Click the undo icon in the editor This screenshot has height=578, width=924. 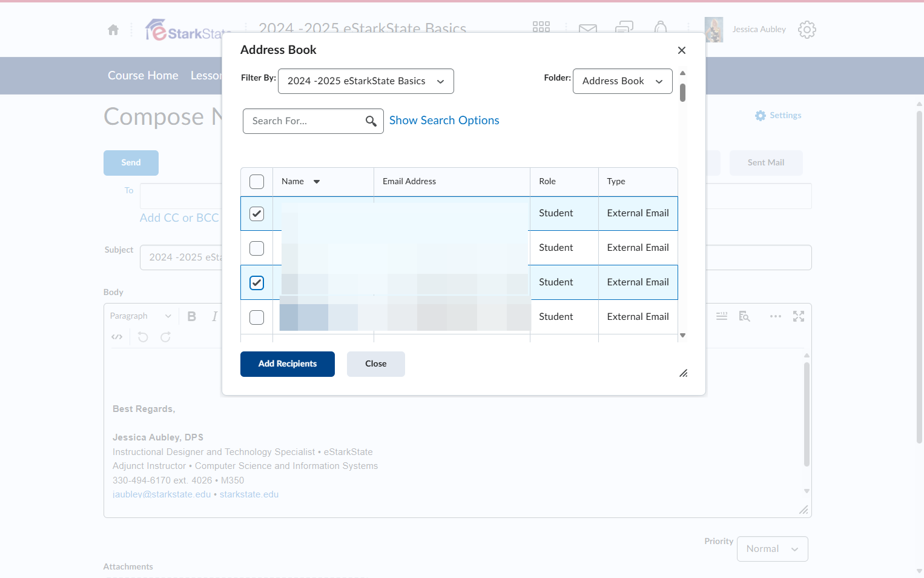pos(143,337)
